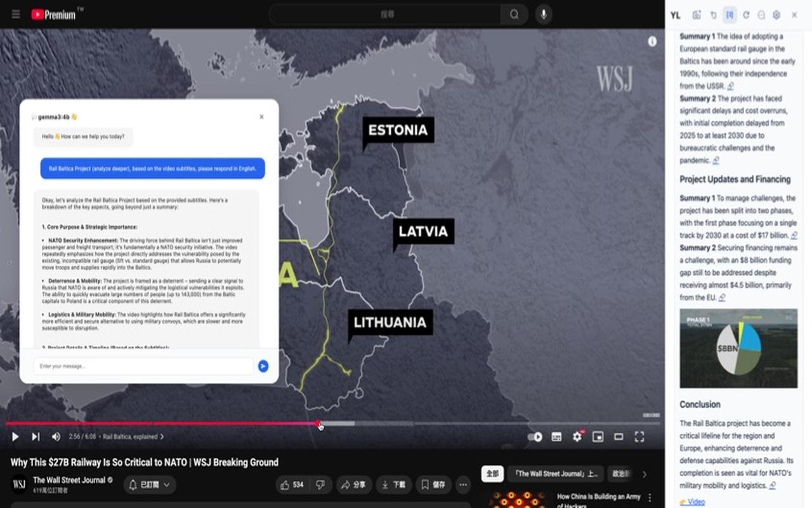Image resolution: width=812 pixels, height=508 pixels.
Task: Select 'The Wall Street Journal' filter chip
Action: tap(556, 474)
